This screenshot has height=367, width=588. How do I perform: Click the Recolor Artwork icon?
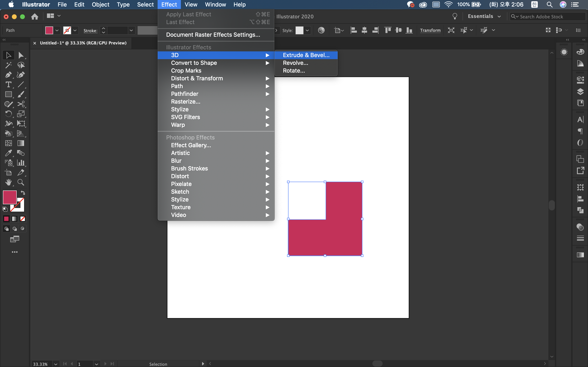tap(321, 30)
